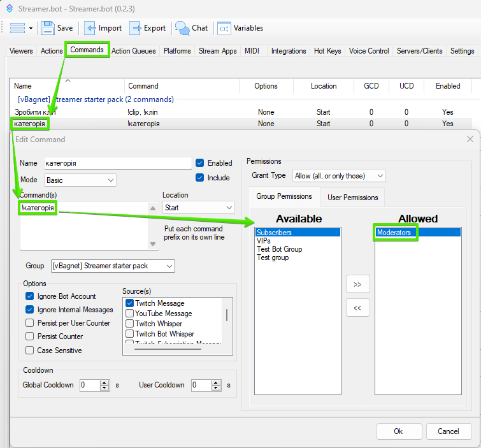The image size is (481, 448).
Task: Enable Persist per User Counter
Action: click(x=29, y=323)
